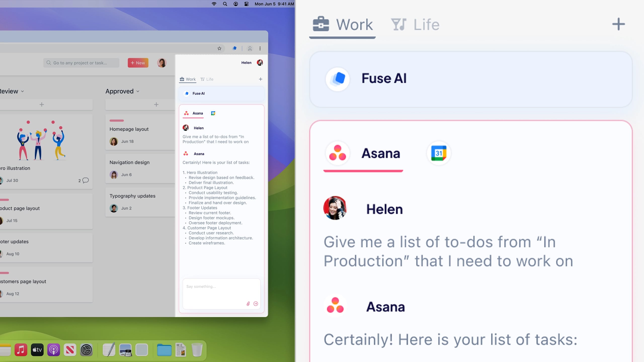Toggle the bookmark star in the browser toolbar
Viewport: 644px width, 362px height.
point(219,48)
